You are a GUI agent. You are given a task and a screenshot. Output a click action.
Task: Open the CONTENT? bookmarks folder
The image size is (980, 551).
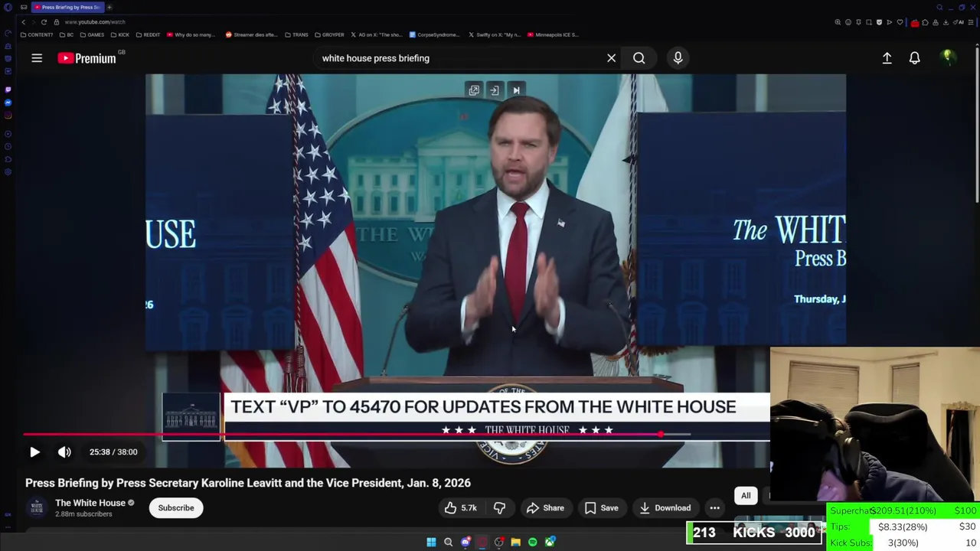[37, 34]
